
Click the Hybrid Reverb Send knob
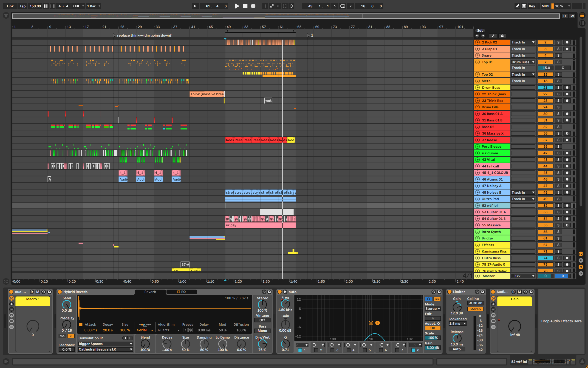click(x=67, y=304)
